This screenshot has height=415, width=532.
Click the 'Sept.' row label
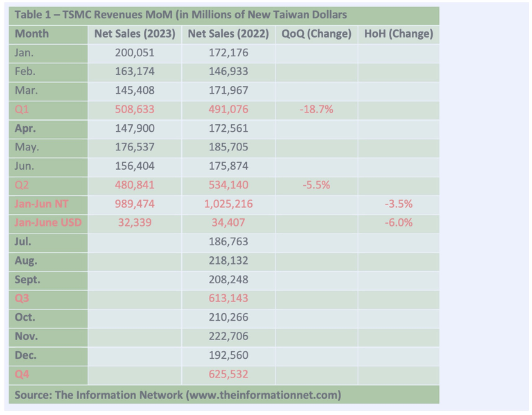point(27,279)
